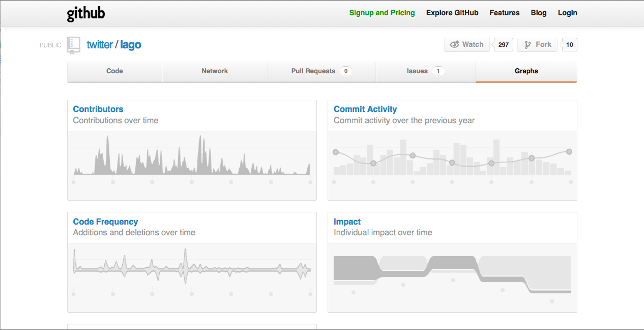Click the repository book icon
Screen dimensions: 644x330
(x=74, y=45)
